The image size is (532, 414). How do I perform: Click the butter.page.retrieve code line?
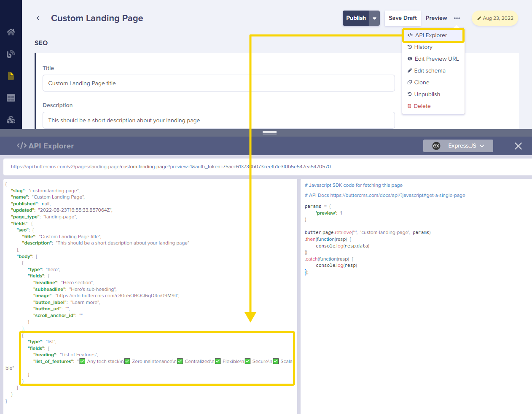[x=368, y=232]
